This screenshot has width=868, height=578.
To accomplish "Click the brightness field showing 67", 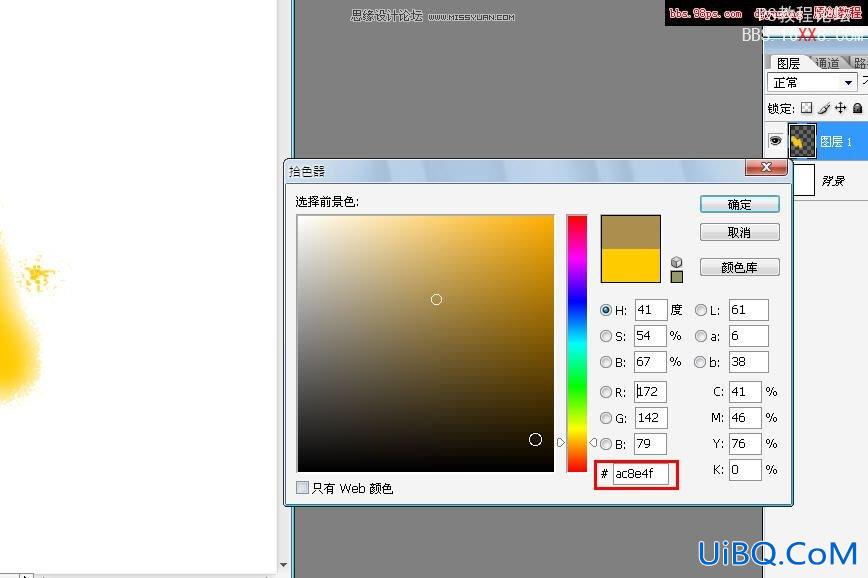I will (x=650, y=362).
